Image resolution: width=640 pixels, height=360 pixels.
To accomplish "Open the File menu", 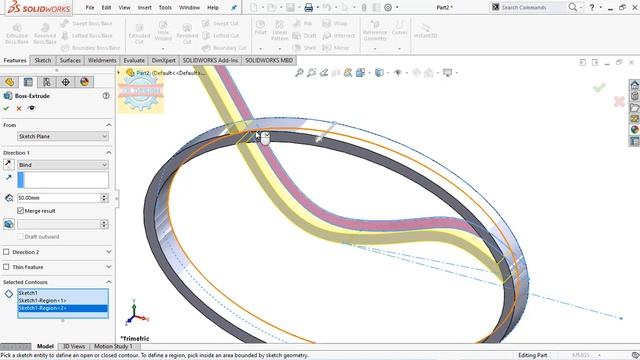I will tap(90, 7).
